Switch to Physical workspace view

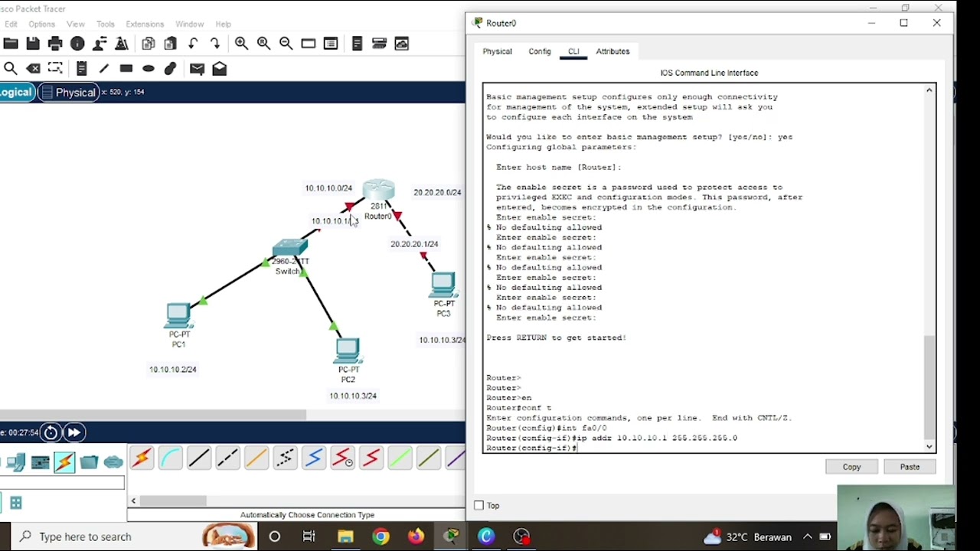69,93
